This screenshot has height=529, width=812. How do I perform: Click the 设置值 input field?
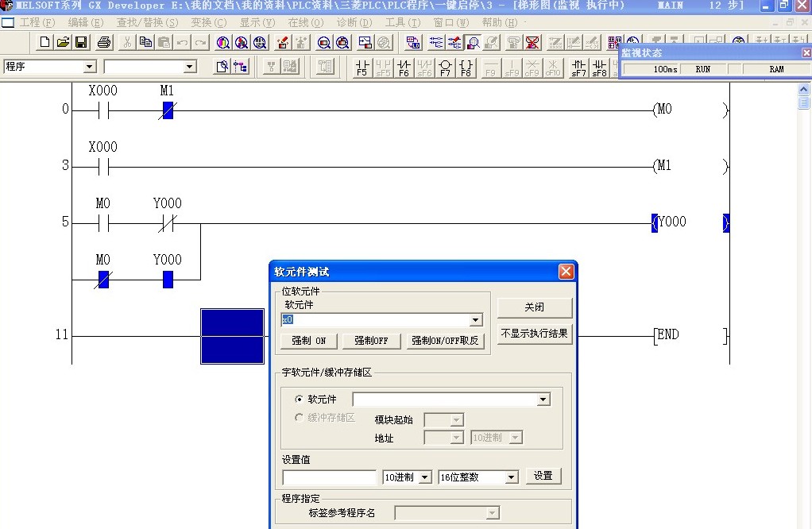point(330,477)
